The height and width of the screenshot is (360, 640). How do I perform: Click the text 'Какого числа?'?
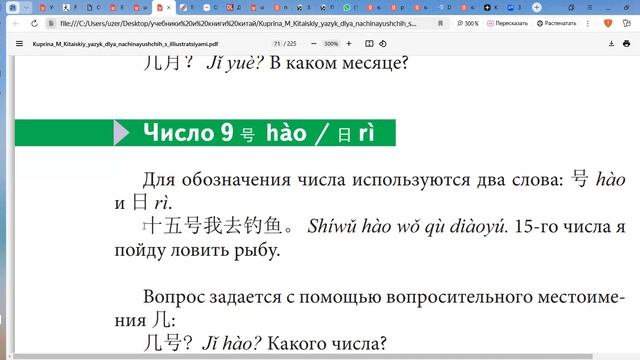(x=327, y=344)
